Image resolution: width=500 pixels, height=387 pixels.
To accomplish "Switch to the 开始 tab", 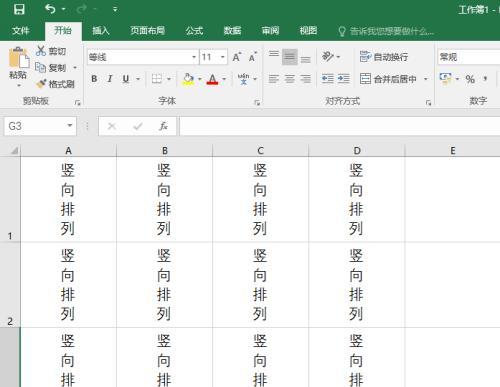I will [x=63, y=31].
